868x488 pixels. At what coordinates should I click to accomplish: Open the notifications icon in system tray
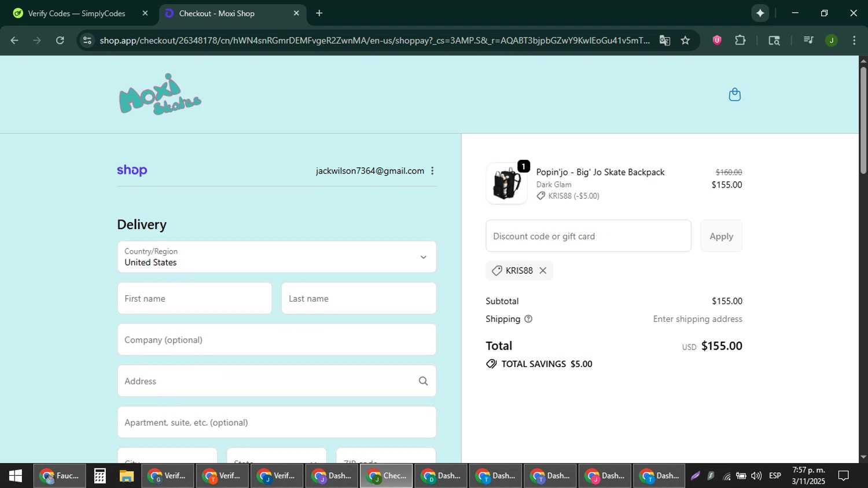844,476
